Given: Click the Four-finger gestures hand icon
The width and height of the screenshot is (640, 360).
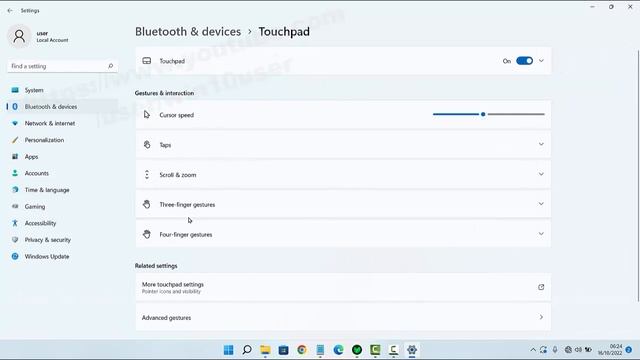Looking at the screenshot, I should click(x=147, y=234).
